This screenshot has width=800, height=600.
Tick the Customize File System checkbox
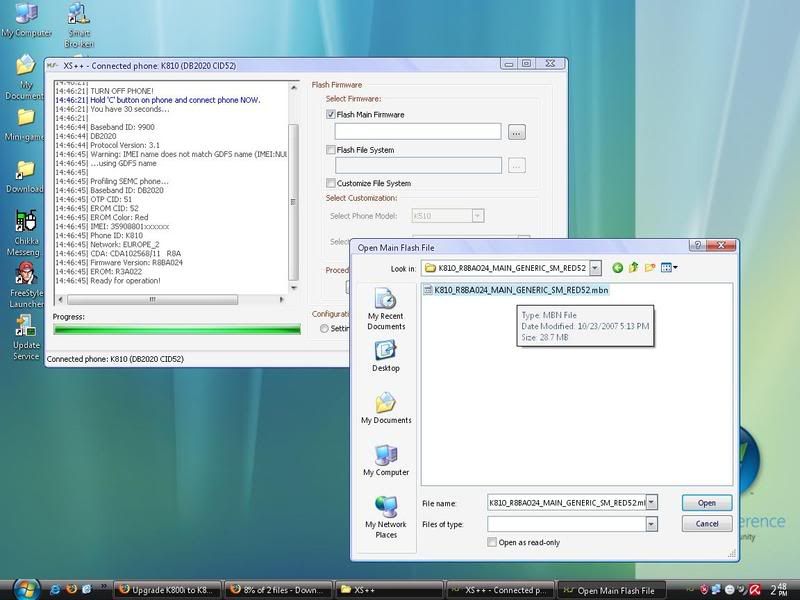(x=331, y=183)
